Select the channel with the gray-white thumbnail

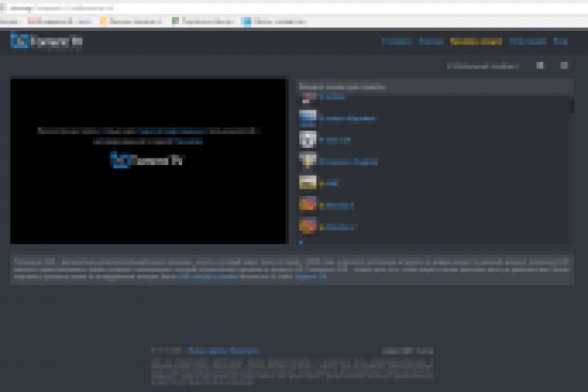[325, 140]
